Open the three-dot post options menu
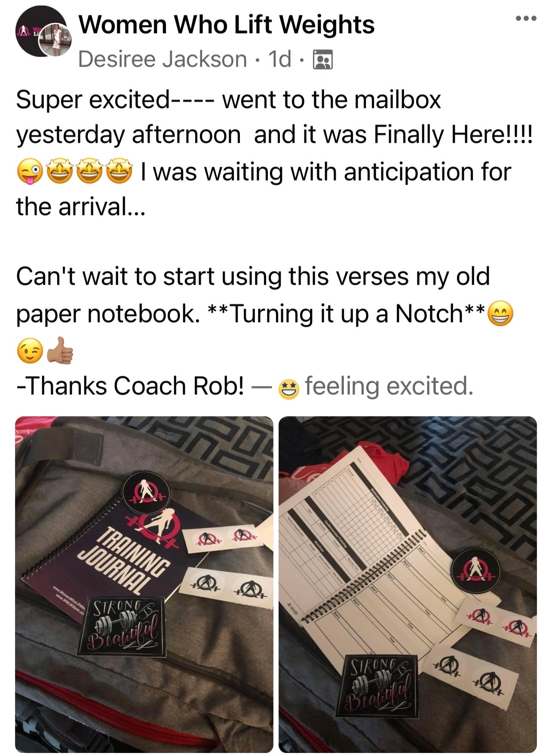Viewport: 552px width, 756px height. click(527, 18)
